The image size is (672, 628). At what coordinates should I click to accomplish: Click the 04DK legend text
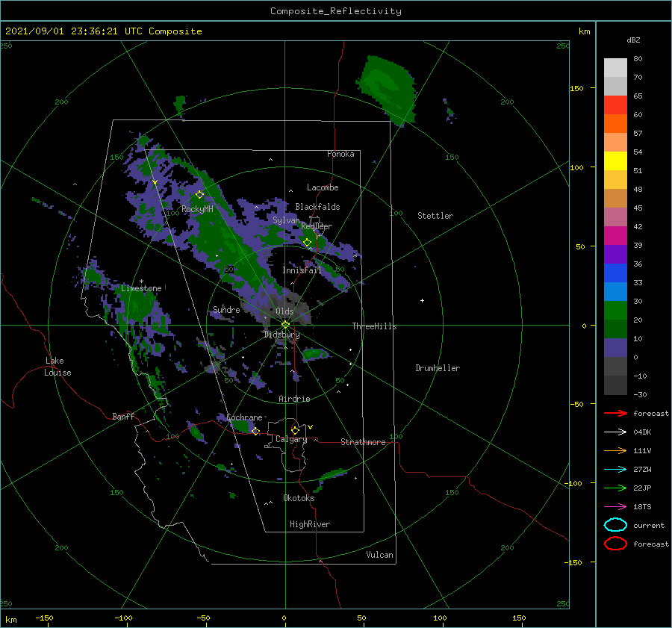point(642,432)
